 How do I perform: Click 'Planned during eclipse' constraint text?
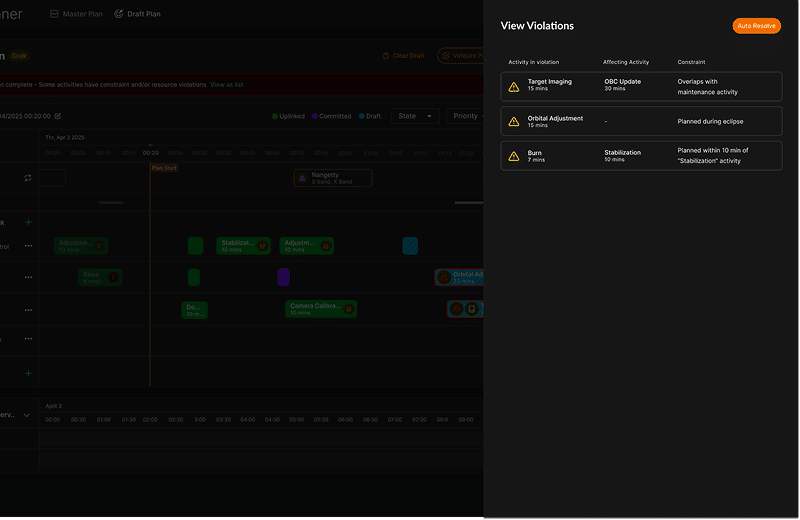pos(710,121)
